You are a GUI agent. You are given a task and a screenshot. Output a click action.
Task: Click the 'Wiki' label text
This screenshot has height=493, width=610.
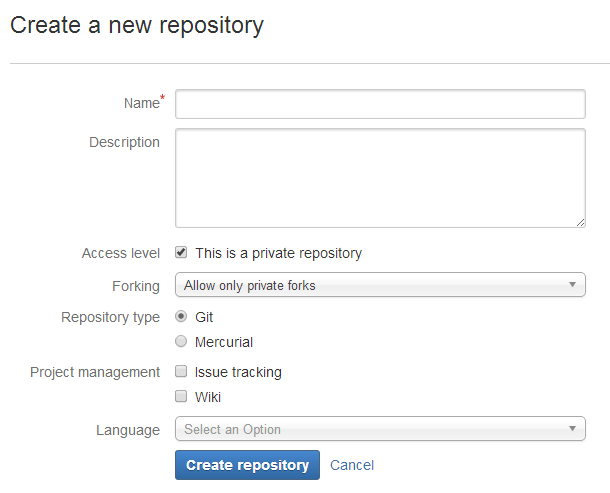tap(208, 397)
